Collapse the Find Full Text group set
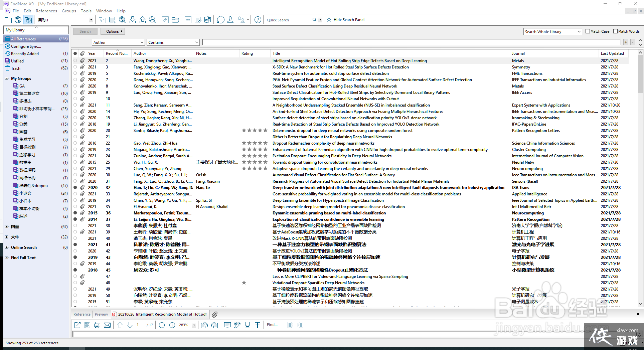Viewport: 644px width, 350px height. tap(7, 258)
